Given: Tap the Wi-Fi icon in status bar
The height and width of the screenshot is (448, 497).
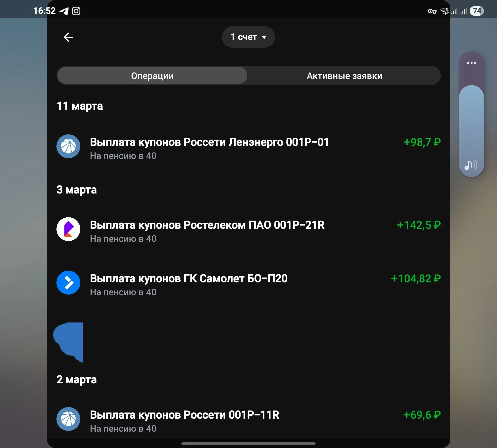Looking at the screenshot, I should tap(444, 11).
